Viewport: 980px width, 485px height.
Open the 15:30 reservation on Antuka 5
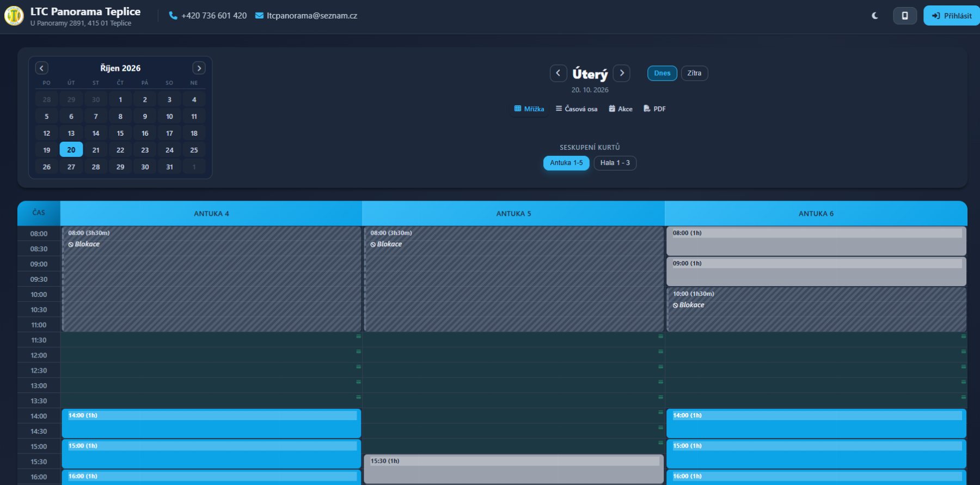(x=513, y=469)
